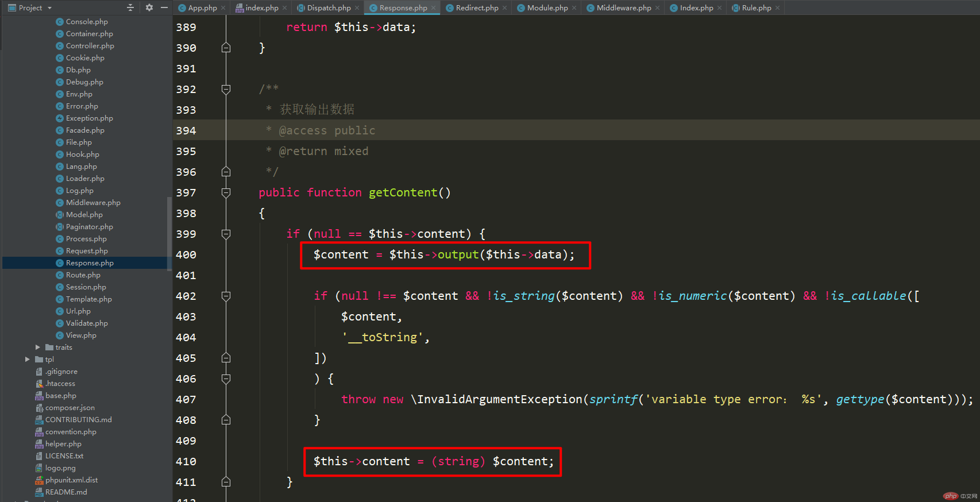
Task: Click the logo.png file icon
Action: tap(39, 468)
